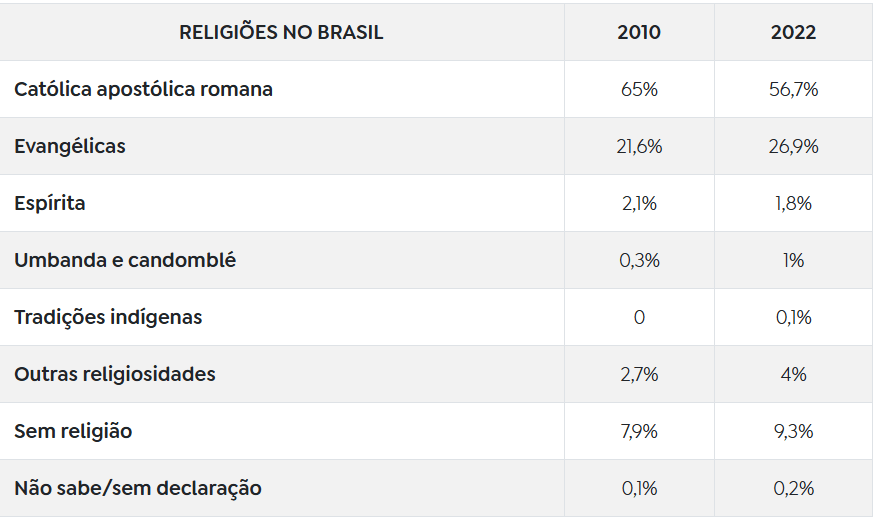Click the Umbanda e candomblé label
The image size is (873, 522).
pos(125,260)
